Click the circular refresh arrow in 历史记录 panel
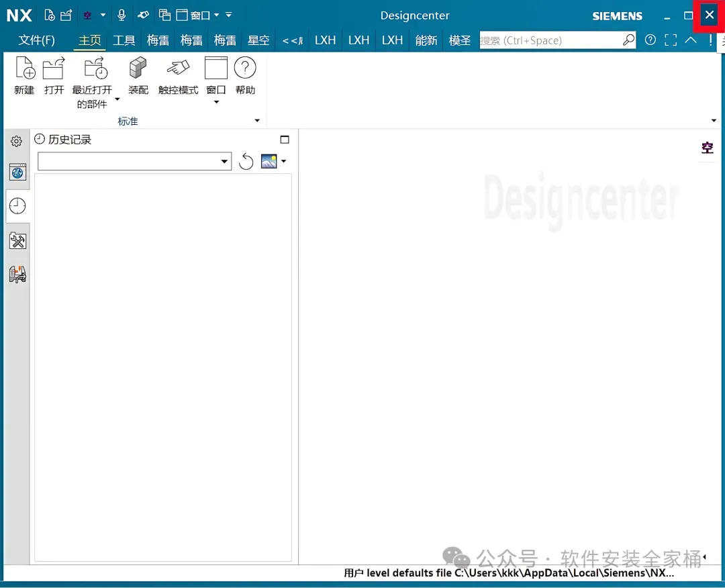This screenshot has height=588, width=725. (246, 161)
